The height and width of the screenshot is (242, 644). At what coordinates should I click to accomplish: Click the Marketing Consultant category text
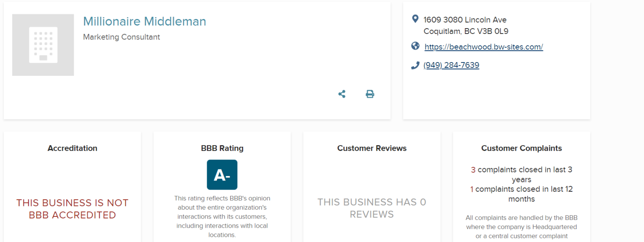[122, 37]
